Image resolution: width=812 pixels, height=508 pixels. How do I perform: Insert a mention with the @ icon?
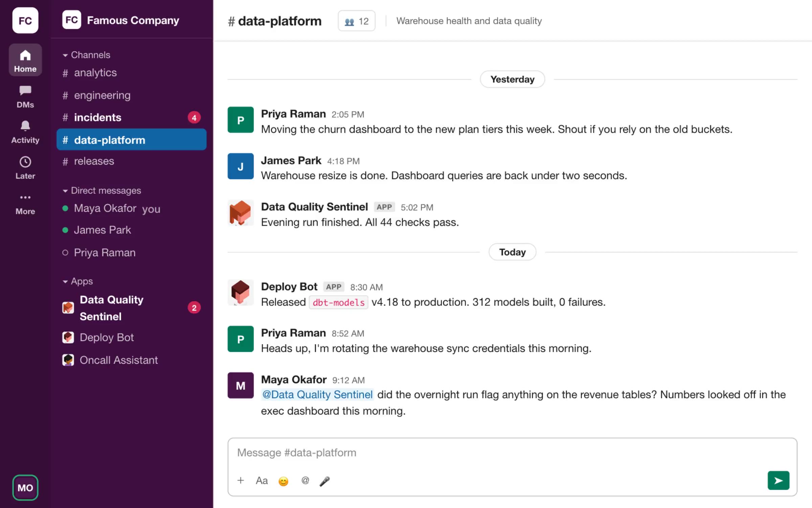pyautogui.click(x=305, y=480)
